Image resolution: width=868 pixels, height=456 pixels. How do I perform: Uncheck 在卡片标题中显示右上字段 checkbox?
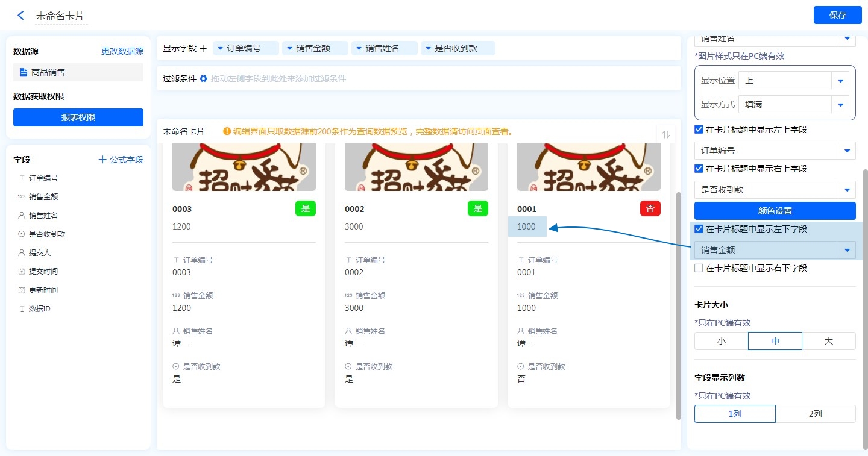(x=699, y=169)
